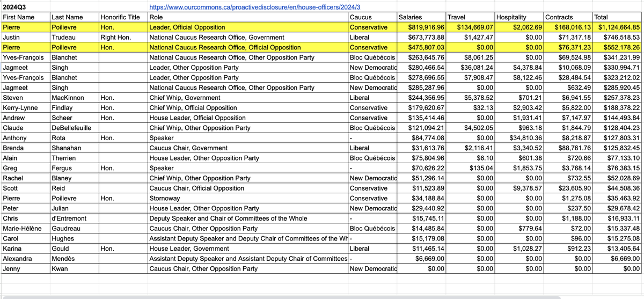Select the $552,178.26 total cell

pos(617,47)
